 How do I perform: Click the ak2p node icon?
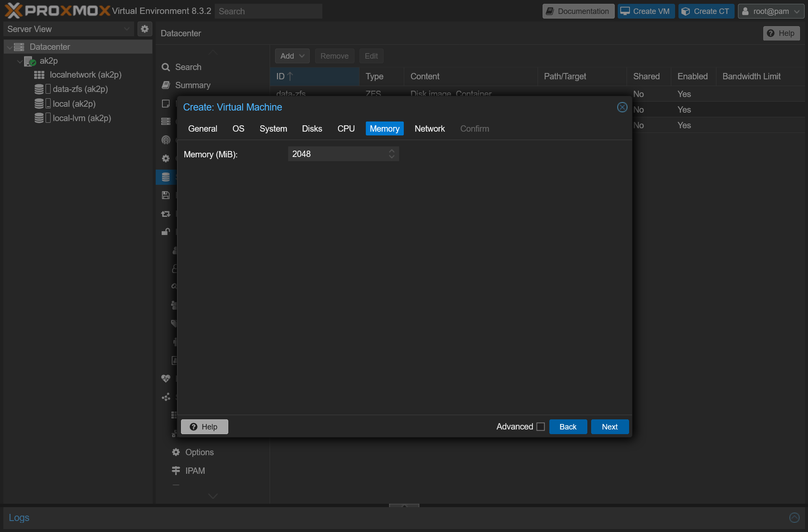[30, 61]
